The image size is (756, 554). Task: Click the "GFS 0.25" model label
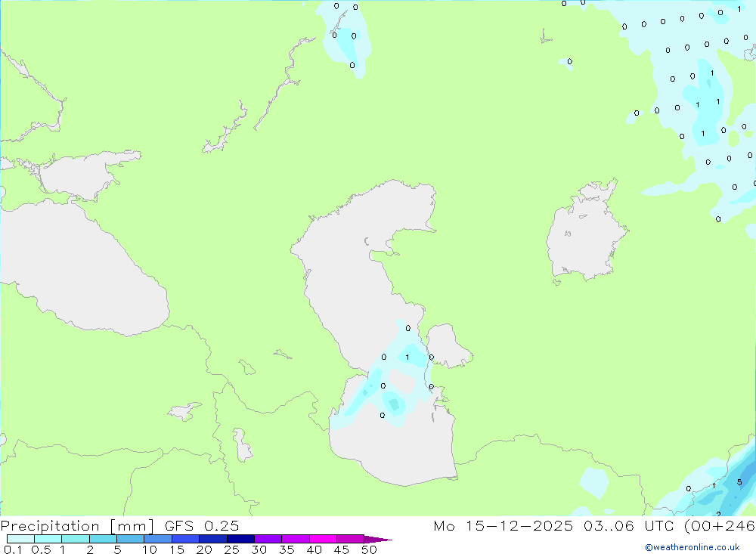[x=202, y=525]
